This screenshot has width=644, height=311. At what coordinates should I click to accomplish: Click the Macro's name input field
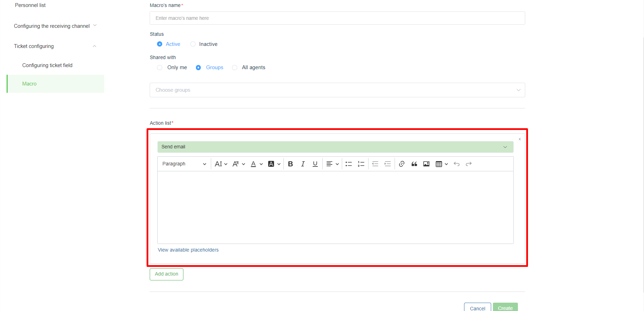click(x=337, y=18)
